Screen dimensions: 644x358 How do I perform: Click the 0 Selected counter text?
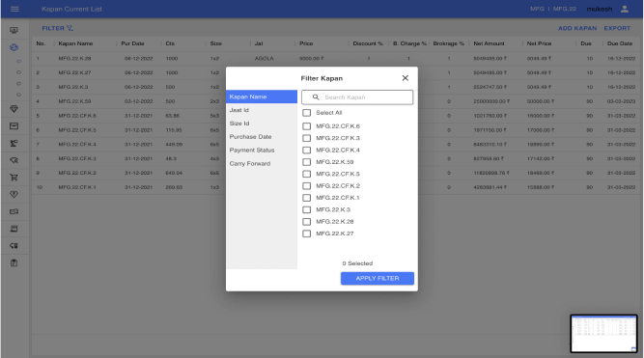[x=357, y=263]
